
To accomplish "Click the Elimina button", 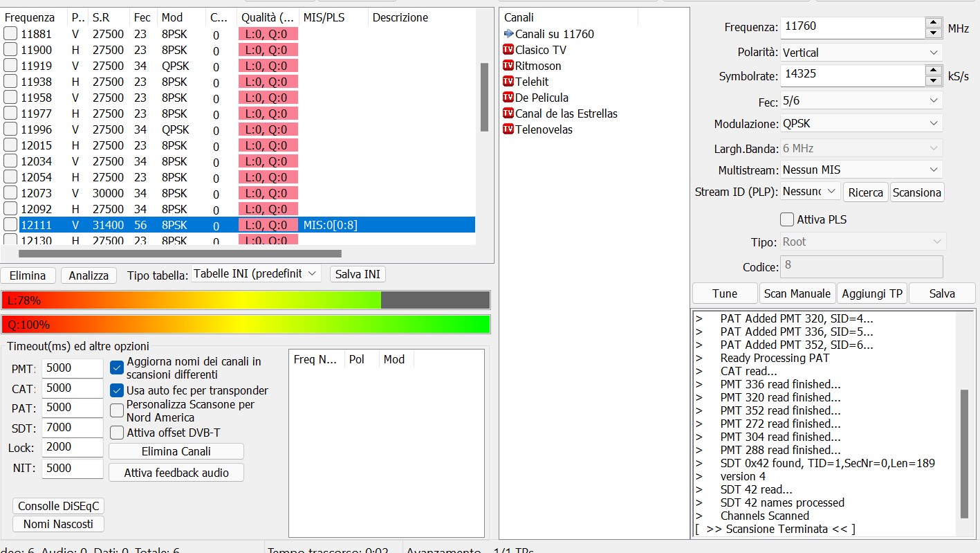I will click(28, 275).
